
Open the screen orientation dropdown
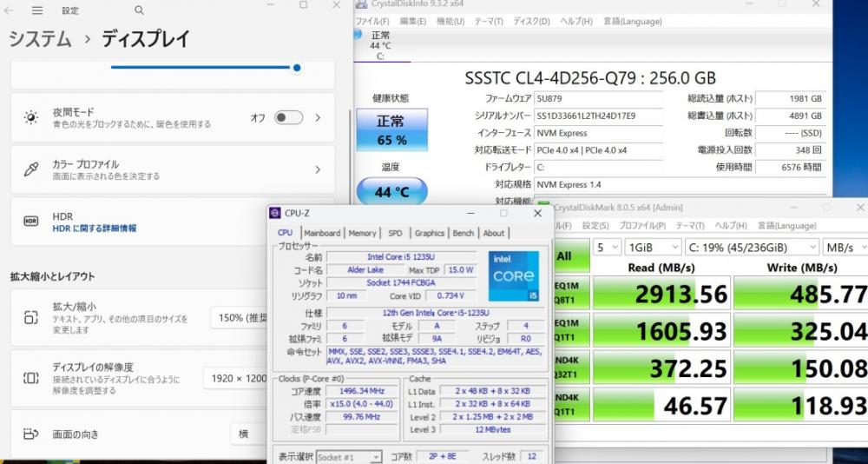click(x=249, y=434)
